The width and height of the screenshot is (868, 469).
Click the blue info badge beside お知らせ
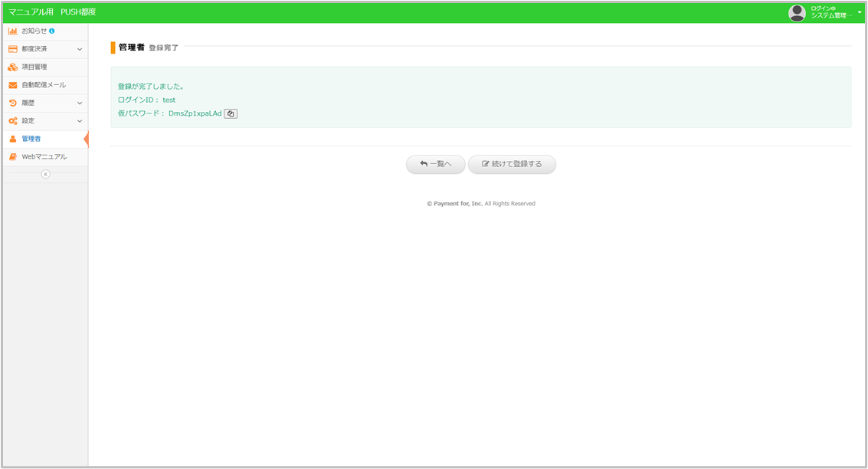point(52,31)
